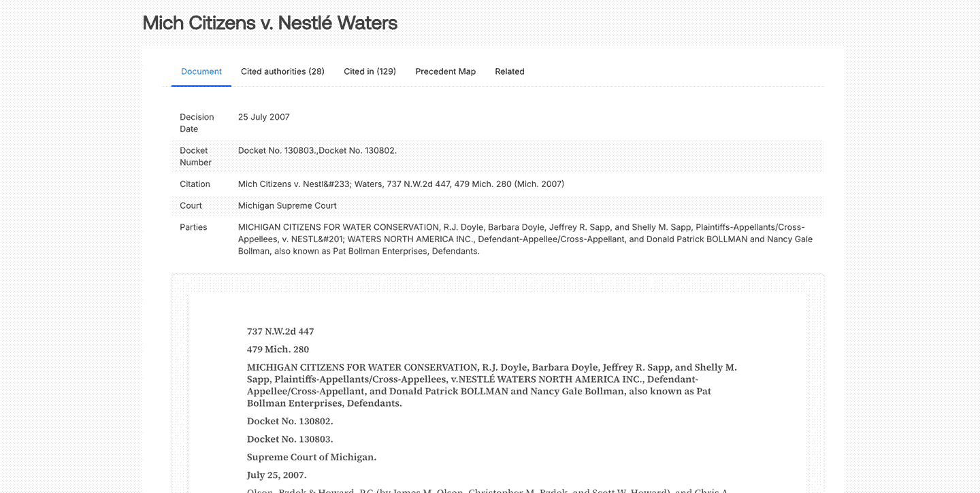This screenshot has height=493, width=980.
Task: Open the Cited in (129) tab
Action: pyautogui.click(x=370, y=71)
